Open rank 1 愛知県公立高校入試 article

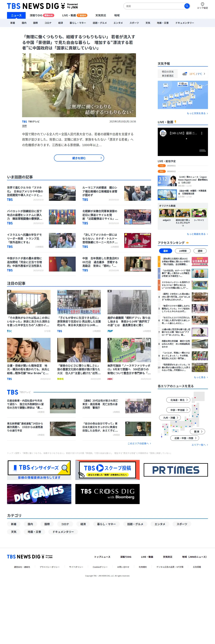click(183, 261)
